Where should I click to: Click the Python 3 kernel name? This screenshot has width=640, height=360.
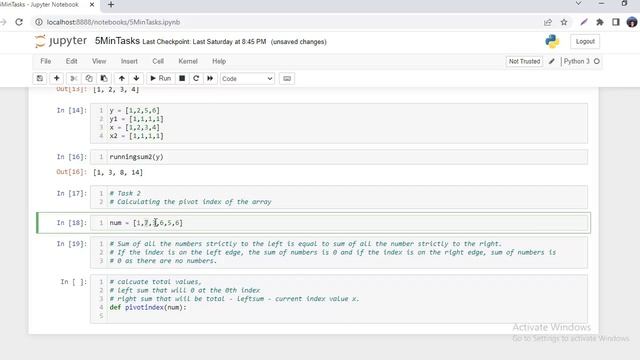(x=577, y=61)
